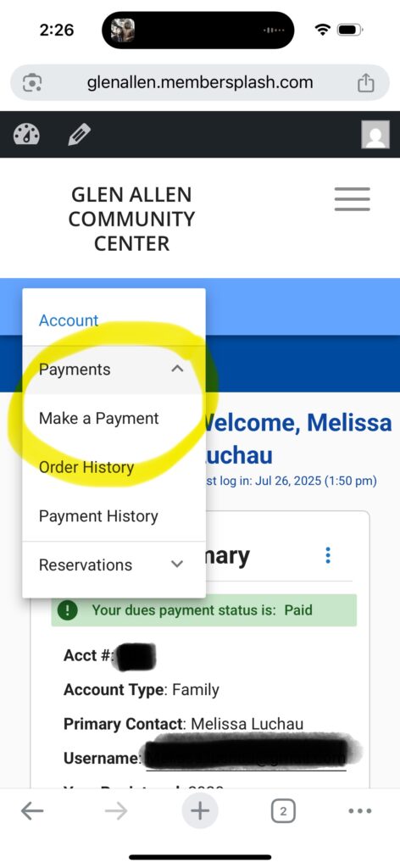The height and width of the screenshot is (868, 400).
Task: Tap the glenallen.membersplash.com address field
Action: 200,82
